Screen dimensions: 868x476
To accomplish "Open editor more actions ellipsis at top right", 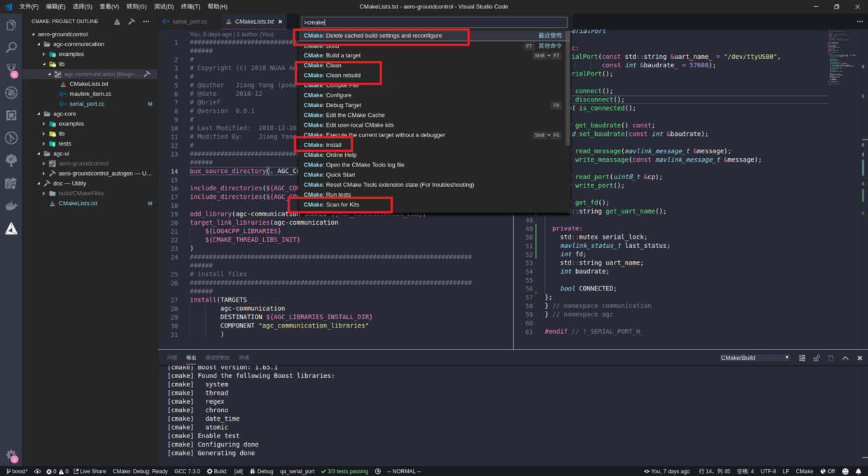I will (x=860, y=22).
